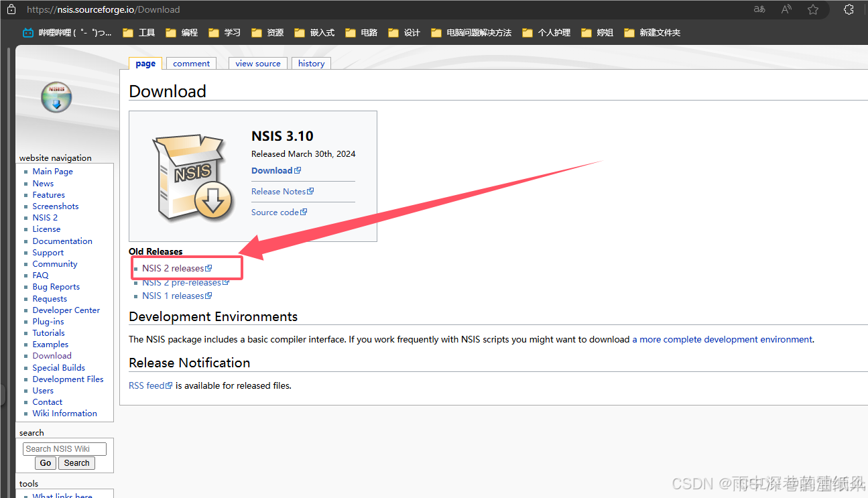This screenshot has height=498, width=868.
Task: Open the Source code link
Action: tap(279, 212)
